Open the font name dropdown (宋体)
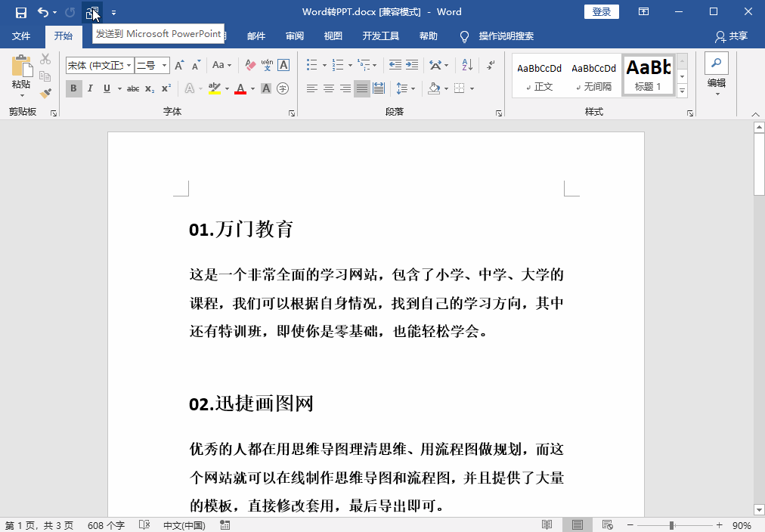This screenshot has height=532, width=765. click(129, 65)
